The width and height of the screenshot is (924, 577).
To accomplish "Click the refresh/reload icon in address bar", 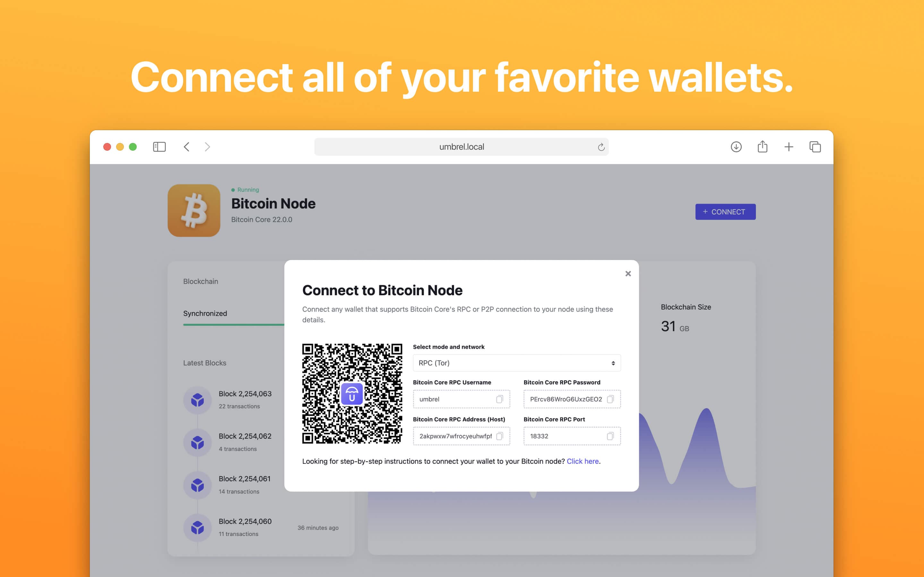I will (x=601, y=146).
